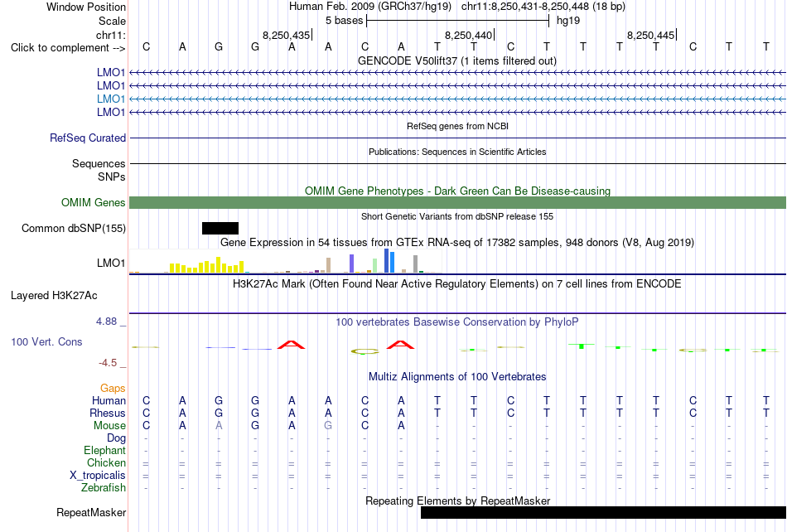Click the 'Layered H3K27Ac' track label

54,296
